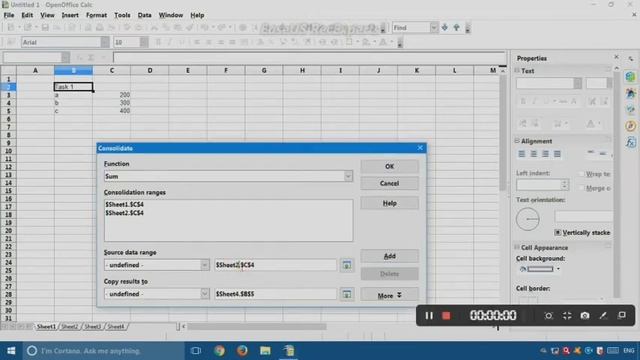Toggle Merge cells checkbox

coord(581,188)
